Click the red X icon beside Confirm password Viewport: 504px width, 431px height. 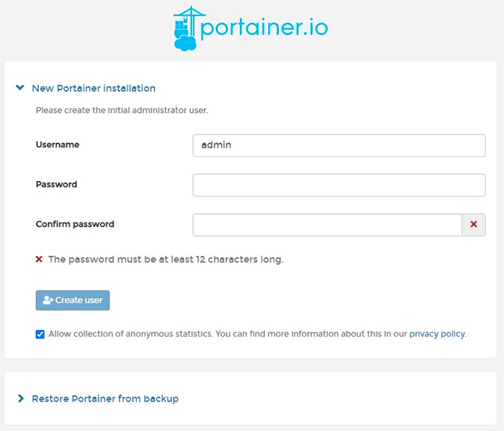474,224
